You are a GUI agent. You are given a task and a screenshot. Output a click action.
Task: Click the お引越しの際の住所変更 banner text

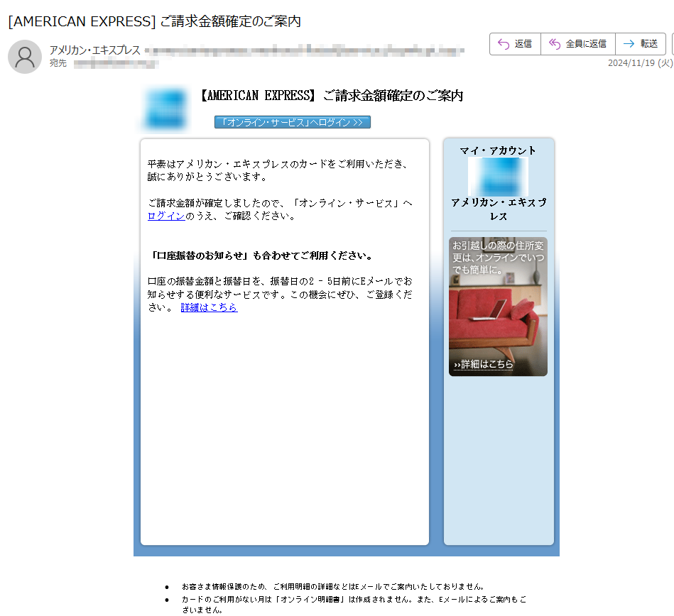point(498,258)
